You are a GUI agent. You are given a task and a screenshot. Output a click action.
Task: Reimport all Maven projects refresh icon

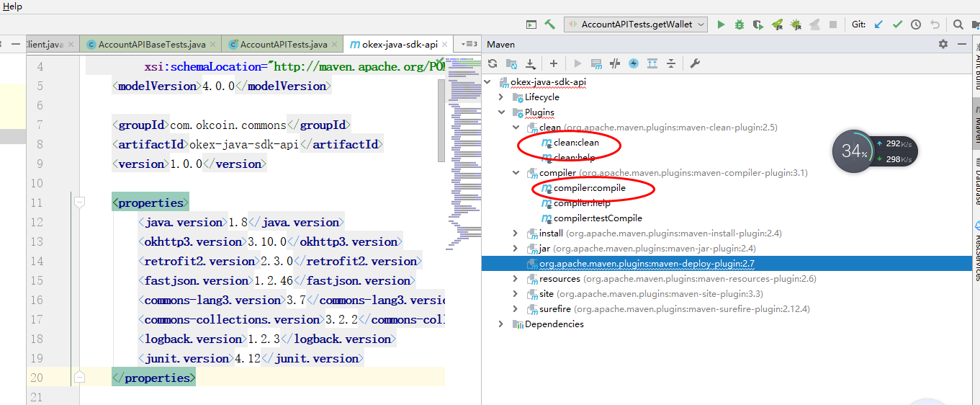[493, 63]
